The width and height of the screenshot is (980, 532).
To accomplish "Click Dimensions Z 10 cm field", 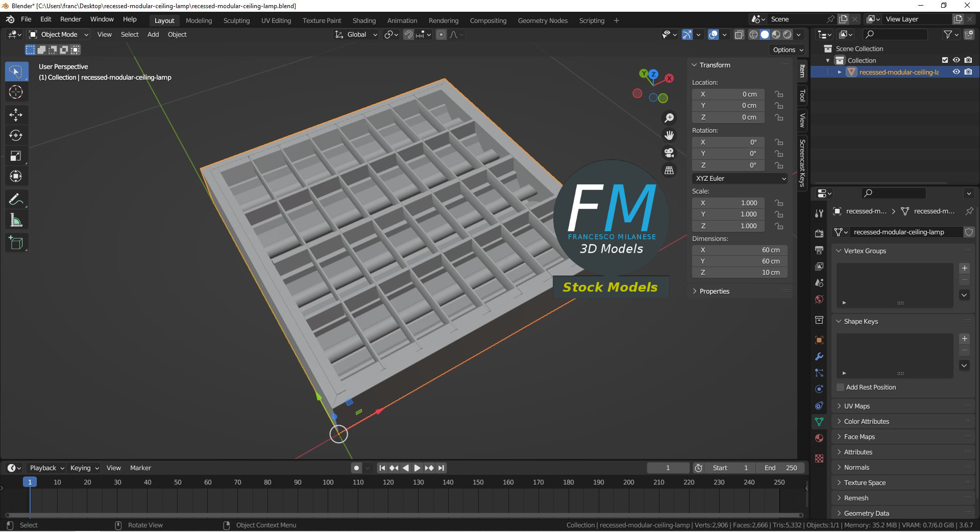I will pos(740,273).
